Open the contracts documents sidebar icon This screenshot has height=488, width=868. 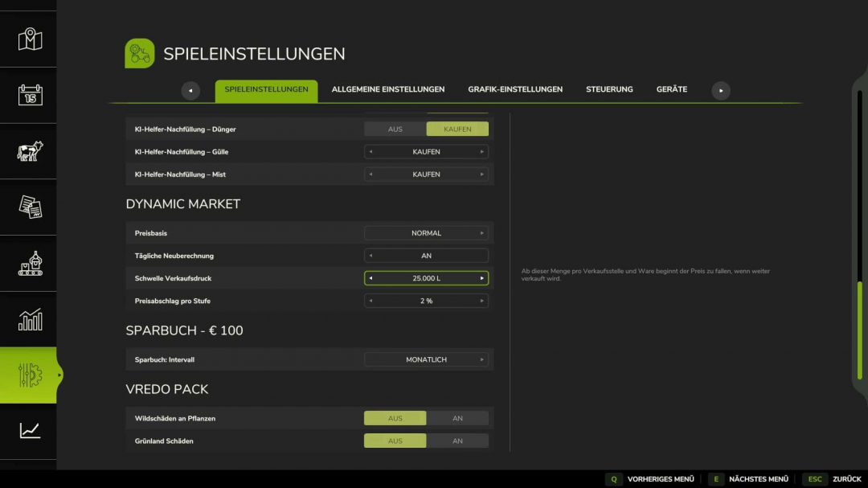[30, 207]
